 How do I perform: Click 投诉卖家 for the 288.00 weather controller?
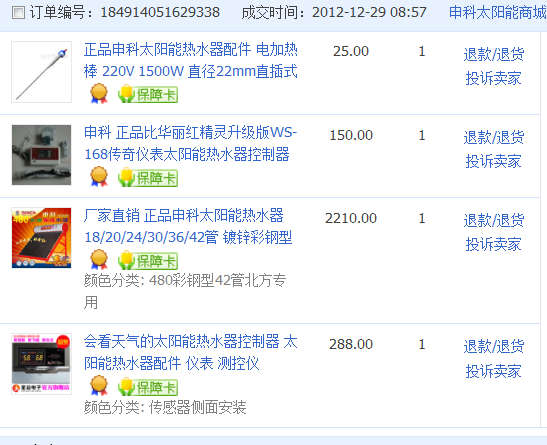[x=494, y=371]
